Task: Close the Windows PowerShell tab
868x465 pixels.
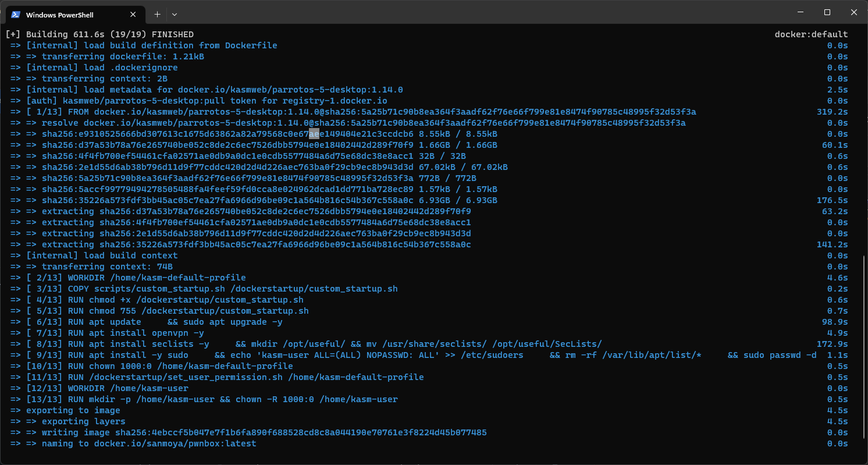Action: click(x=133, y=15)
